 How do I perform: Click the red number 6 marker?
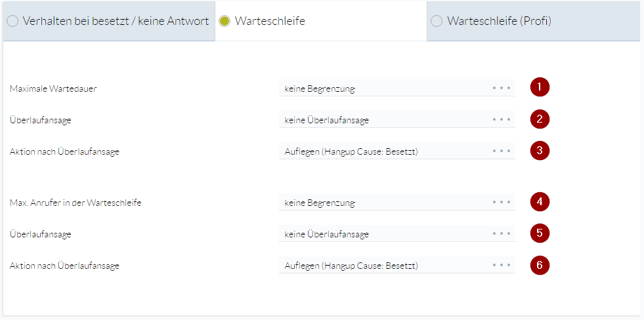click(x=540, y=265)
